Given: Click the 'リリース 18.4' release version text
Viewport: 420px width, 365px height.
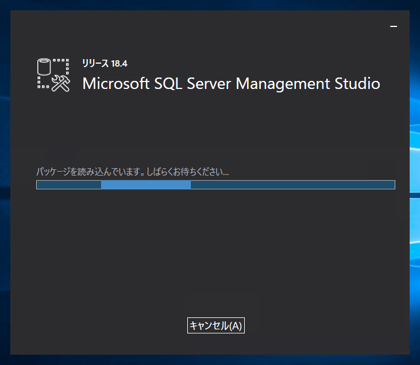Looking at the screenshot, I should [105, 63].
